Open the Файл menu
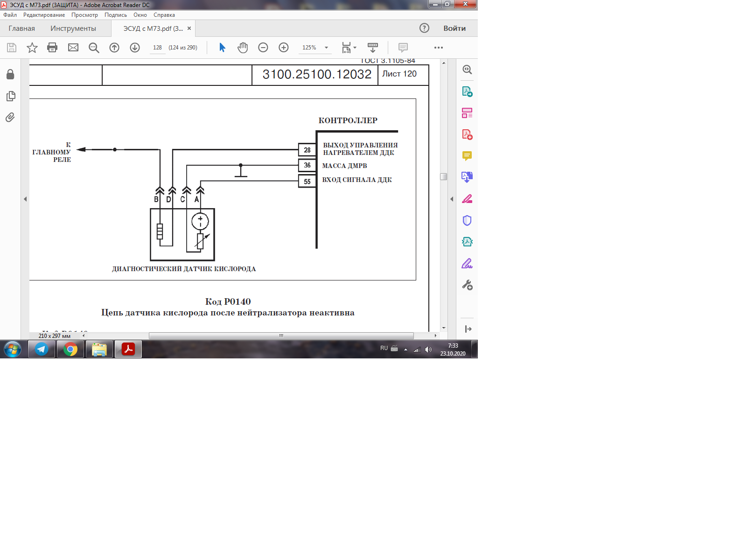The width and height of the screenshot is (741, 560). (x=10, y=15)
